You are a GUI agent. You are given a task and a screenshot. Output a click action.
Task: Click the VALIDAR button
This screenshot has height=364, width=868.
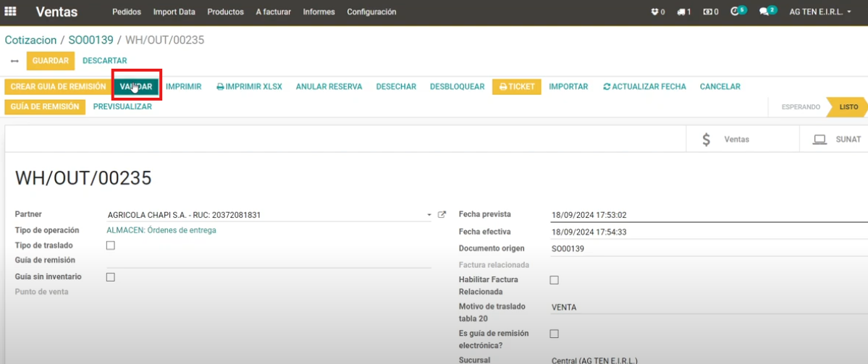[x=136, y=87]
